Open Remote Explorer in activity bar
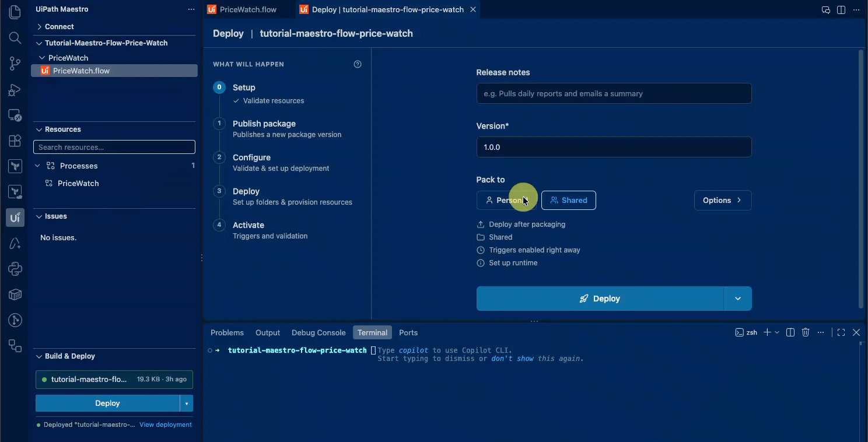This screenshot has height=442, width=868. coord(15,115)
